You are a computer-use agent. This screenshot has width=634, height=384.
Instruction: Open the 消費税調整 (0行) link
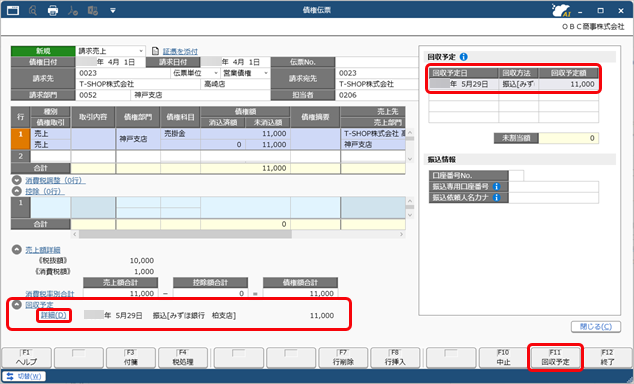pos(55,180)
